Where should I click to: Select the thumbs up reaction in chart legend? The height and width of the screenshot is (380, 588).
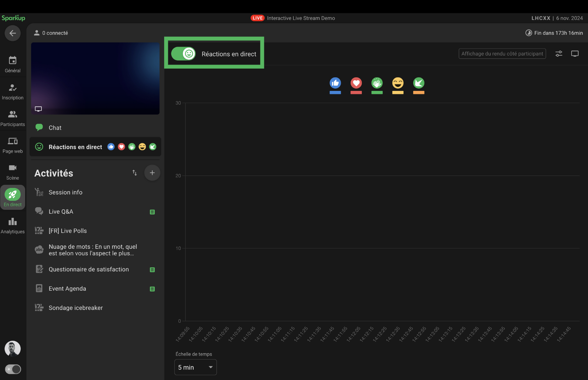click(335, 83)
